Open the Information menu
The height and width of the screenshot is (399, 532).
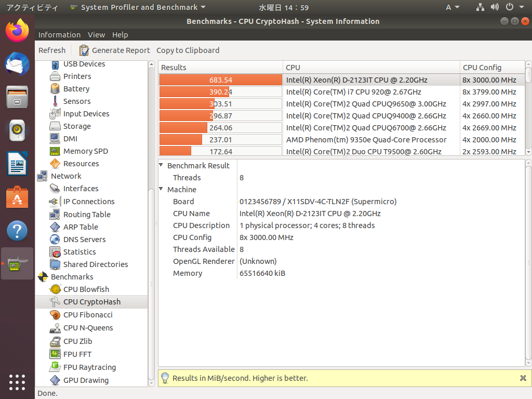[x=59, y=35]
